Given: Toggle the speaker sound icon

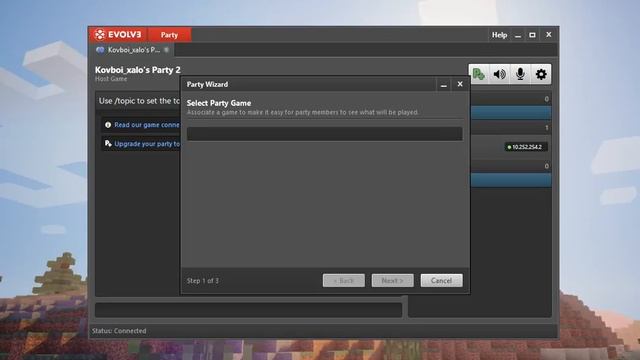Looking at the screenshot, I should 500,74.
